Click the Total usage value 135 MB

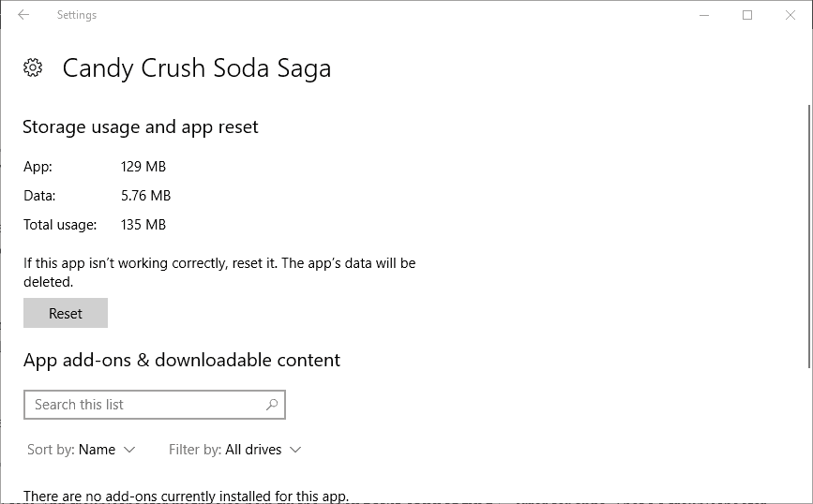tap(143, 225)
